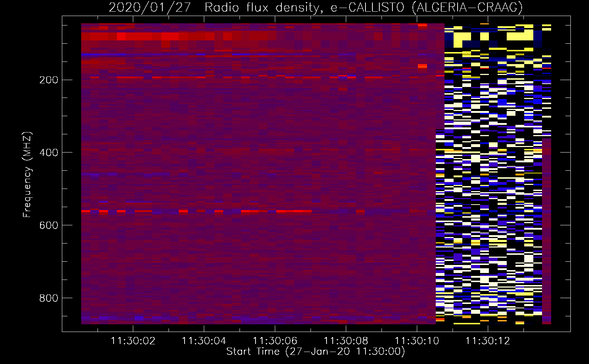Click the 'Frequency (MHZ)' axis label
Image resolution: width=589 pixels, height=364 pixels.
[x=27, y=174]
